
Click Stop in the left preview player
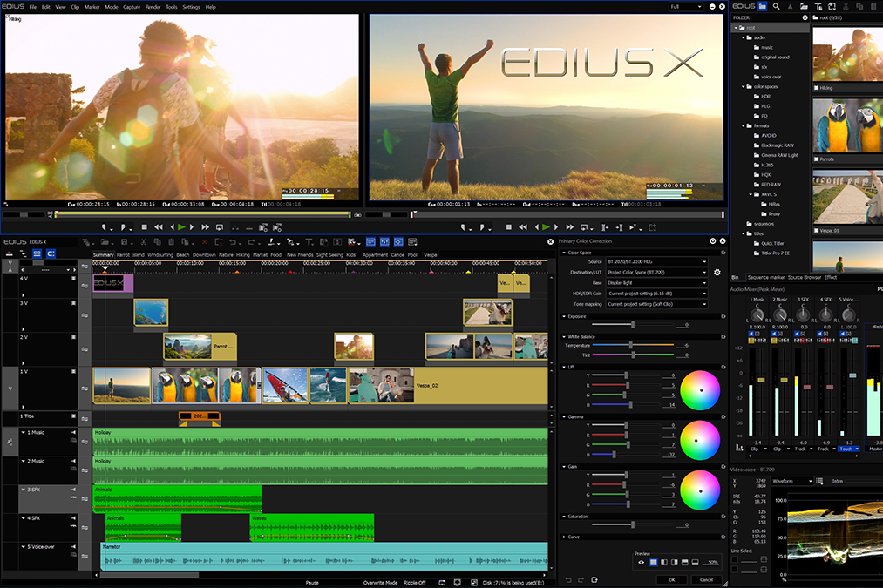coord(142,226)
